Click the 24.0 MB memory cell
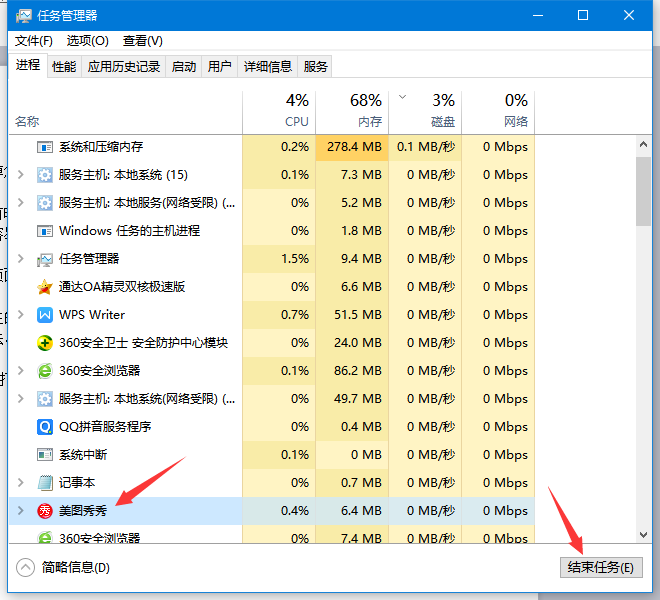This screenshot has width=660, height=600. click(x=352, y=343)
